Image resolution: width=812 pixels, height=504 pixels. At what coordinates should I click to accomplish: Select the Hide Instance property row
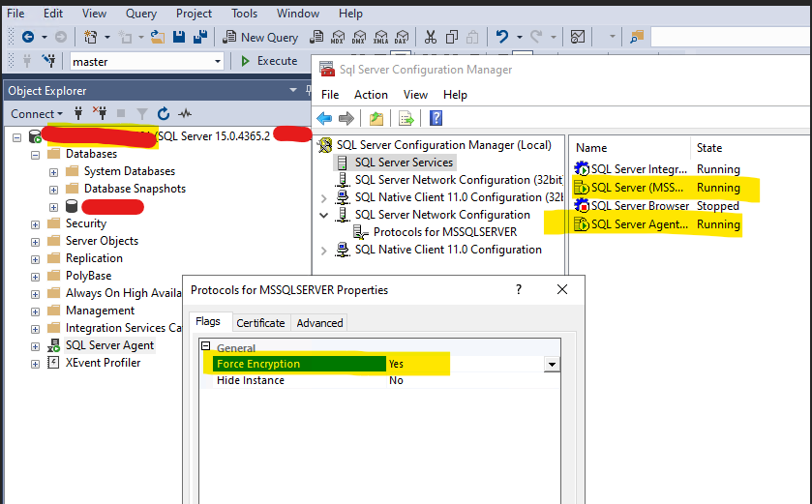(x=379, y=380)
